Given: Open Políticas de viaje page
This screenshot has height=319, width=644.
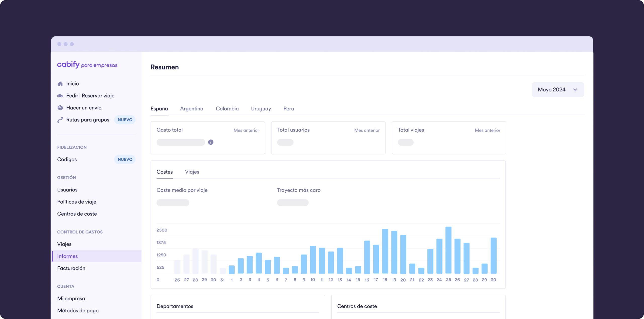Looking at the screenshot, I should click(x=76, y=202).
